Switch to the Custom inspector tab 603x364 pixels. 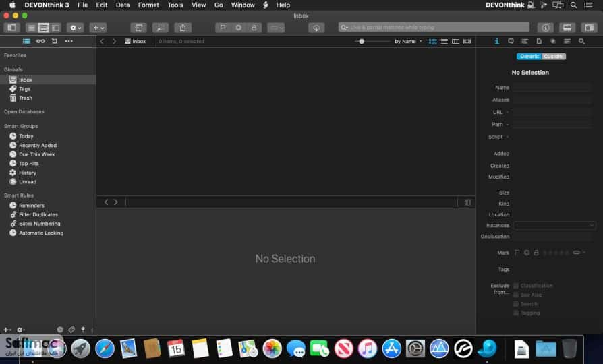553,57
